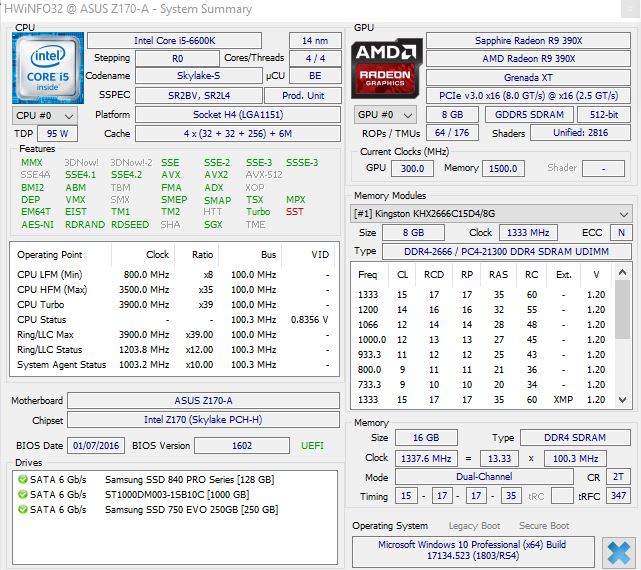
Task: Click the 14 nm process field
Action: coord(315,40)
